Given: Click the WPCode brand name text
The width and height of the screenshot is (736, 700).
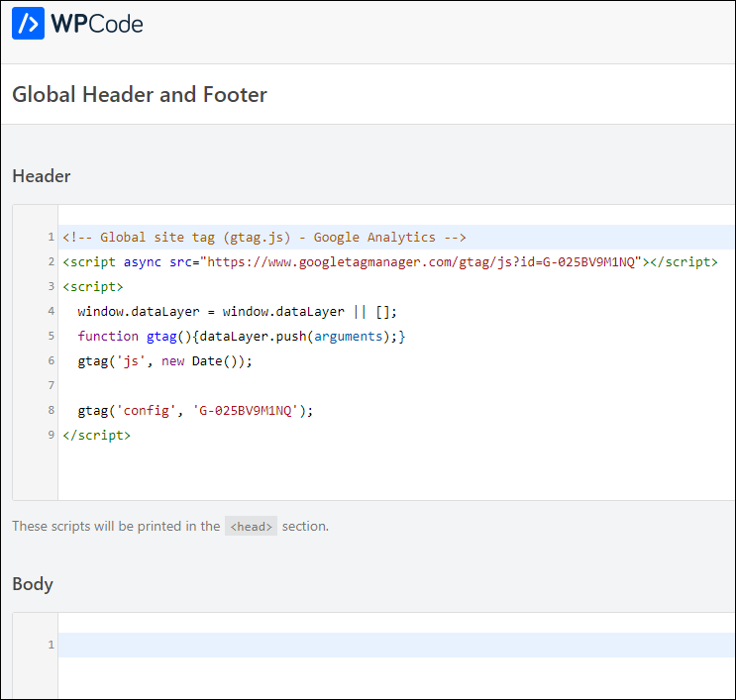Looking at the screenshot, I should pos(97,24).
